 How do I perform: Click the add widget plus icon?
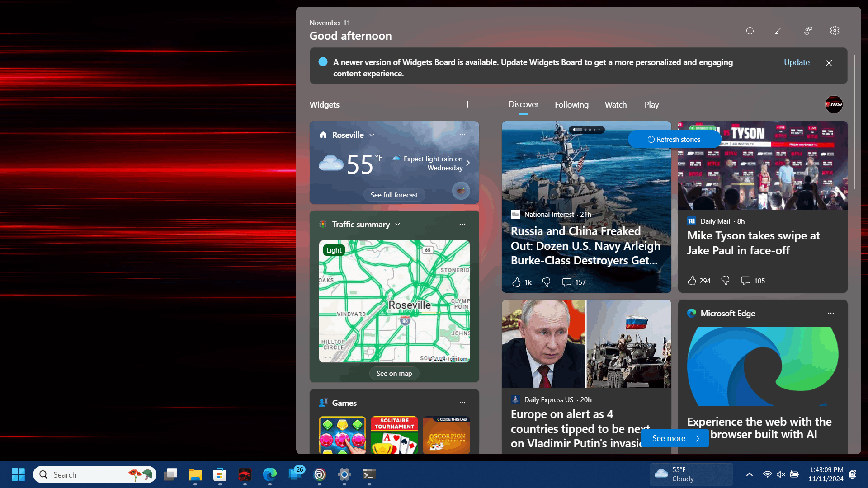pyautogui.click(x=467, y=104)
